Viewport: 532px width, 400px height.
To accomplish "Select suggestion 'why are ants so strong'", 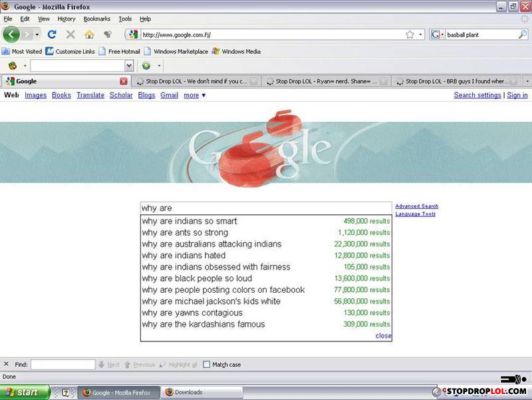I will coord(266,232).
